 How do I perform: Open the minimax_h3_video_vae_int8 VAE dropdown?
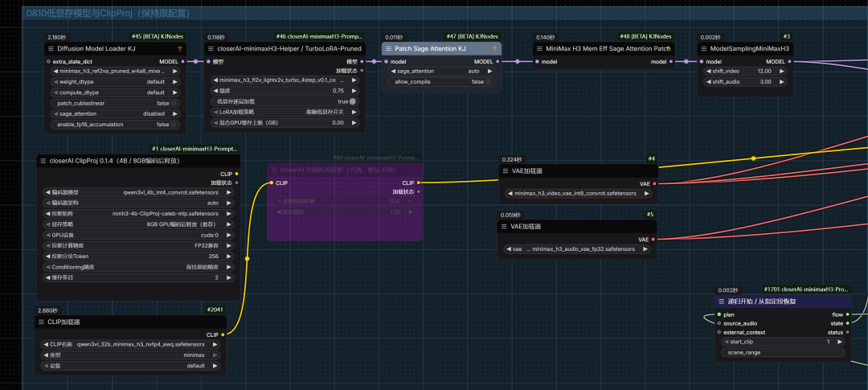[x=579, y=193]
